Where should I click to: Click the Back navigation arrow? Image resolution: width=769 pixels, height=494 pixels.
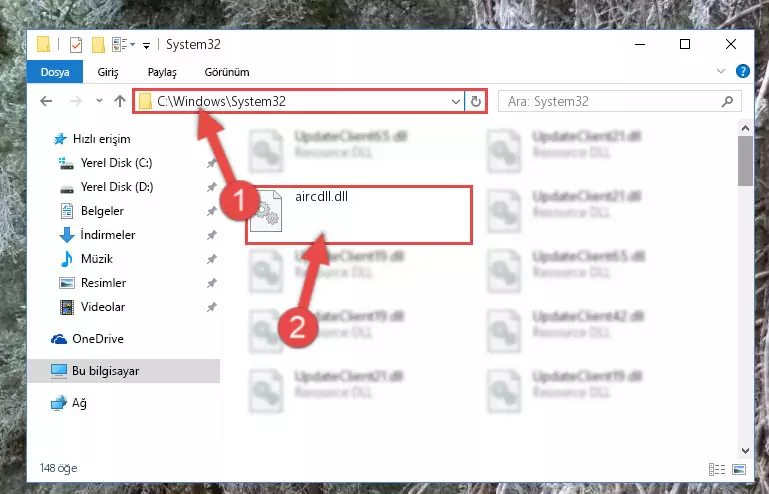(46, 101)
